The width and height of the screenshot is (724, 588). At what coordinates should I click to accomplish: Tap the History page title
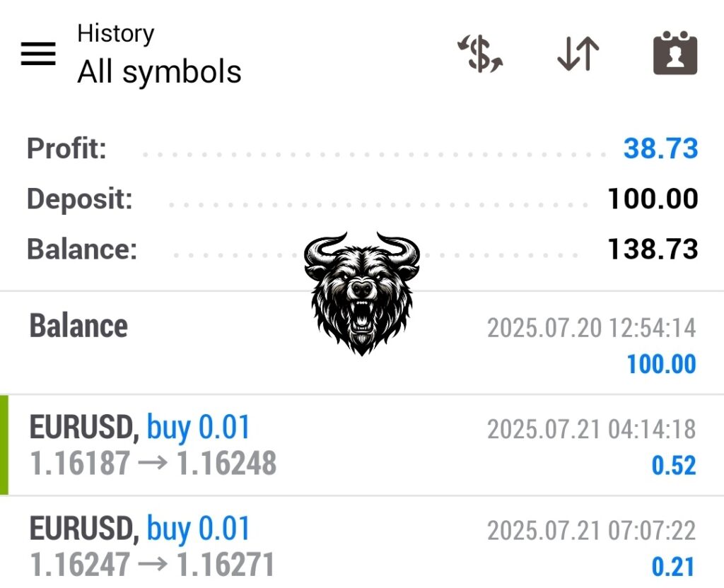click(x=115, y=33)
